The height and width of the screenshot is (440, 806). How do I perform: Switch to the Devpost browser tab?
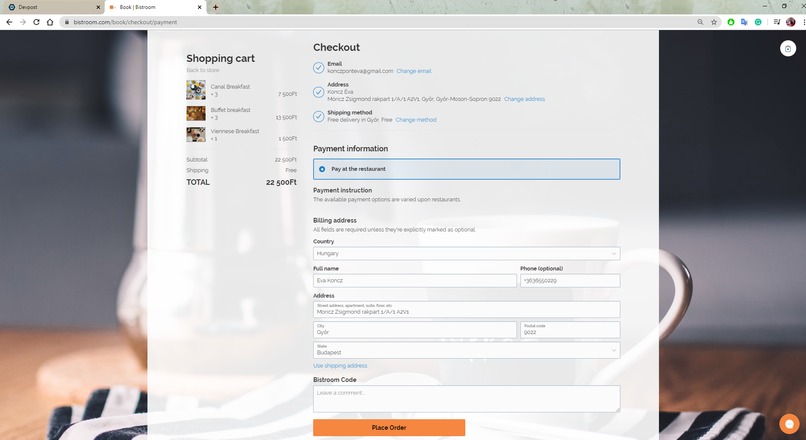[51, 7]
